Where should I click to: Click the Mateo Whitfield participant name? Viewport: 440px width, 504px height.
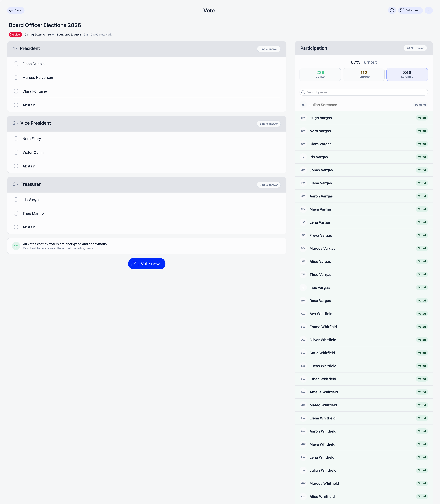click(323, 405)
